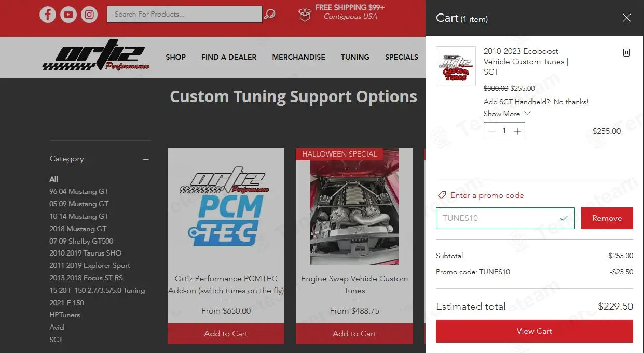Add Engine Swap Tunes to cart
This screenshot has width=644, height=353.
(354, 334)
